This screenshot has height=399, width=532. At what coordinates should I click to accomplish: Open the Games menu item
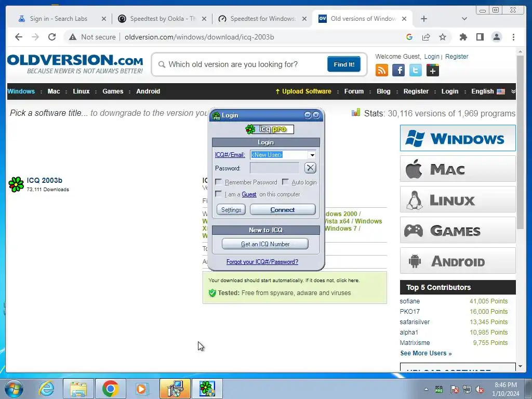113,91
